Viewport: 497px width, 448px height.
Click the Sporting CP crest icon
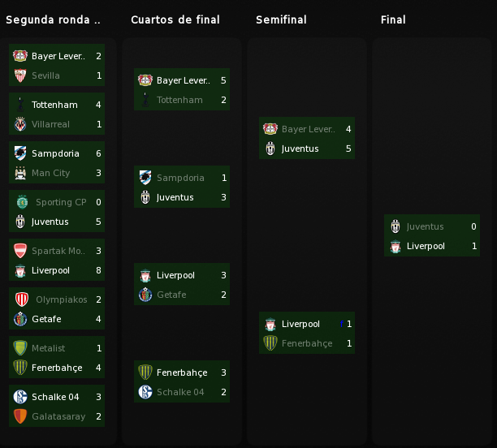[22, 202]
